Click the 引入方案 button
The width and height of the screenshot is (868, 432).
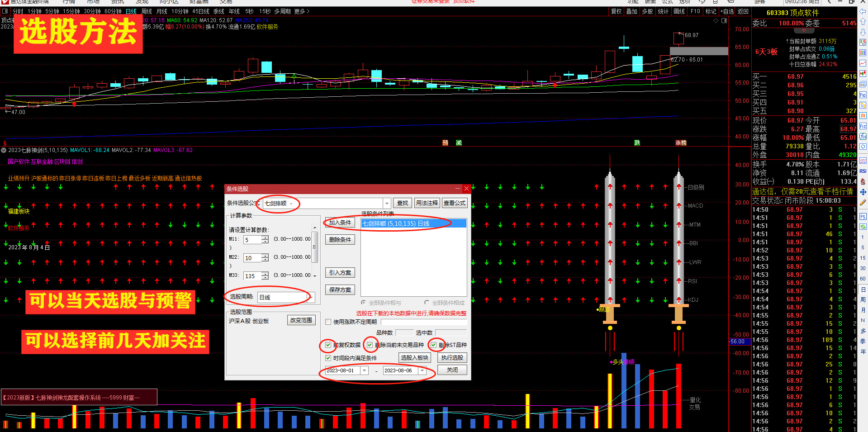[340, 273]
